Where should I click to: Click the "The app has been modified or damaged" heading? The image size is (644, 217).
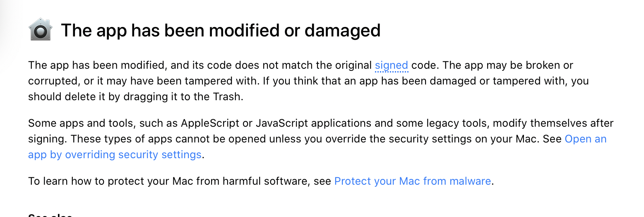point(221,30)
